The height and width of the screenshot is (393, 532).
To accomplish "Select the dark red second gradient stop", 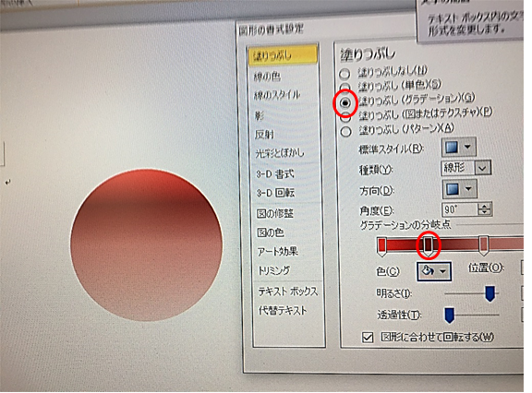I will 429,245.
